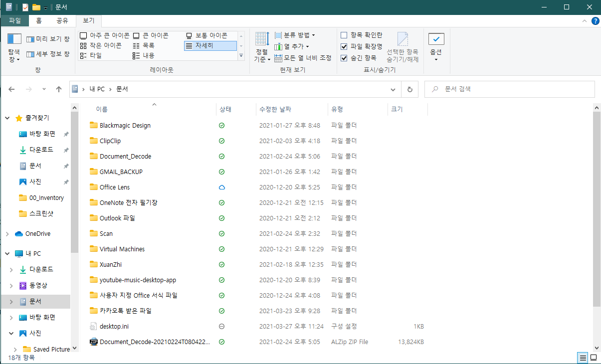Open the address bar history dropdown
The width and height of the screenshot is (601, 364).
pos(393,89)
